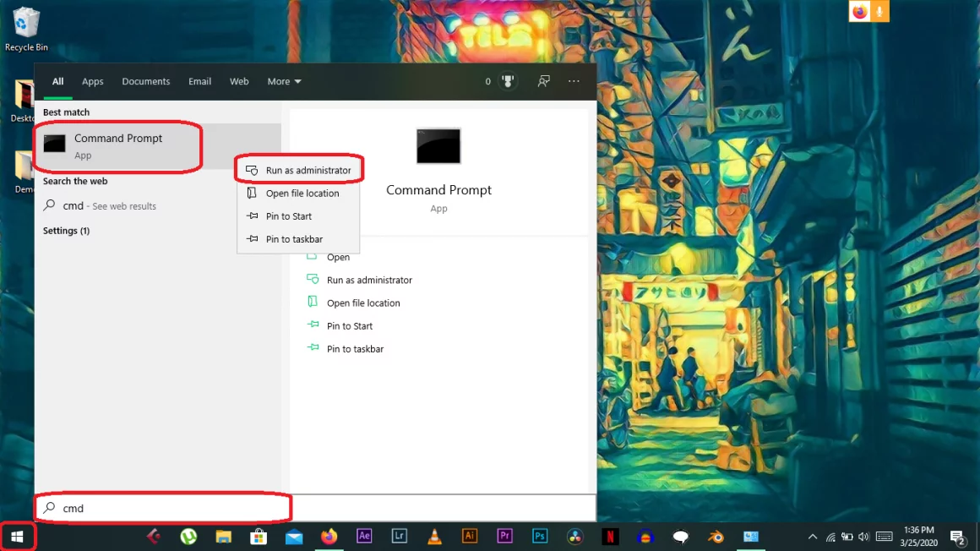
Task: Launch Photoshop from taskbar
Action: pos(539,537)
